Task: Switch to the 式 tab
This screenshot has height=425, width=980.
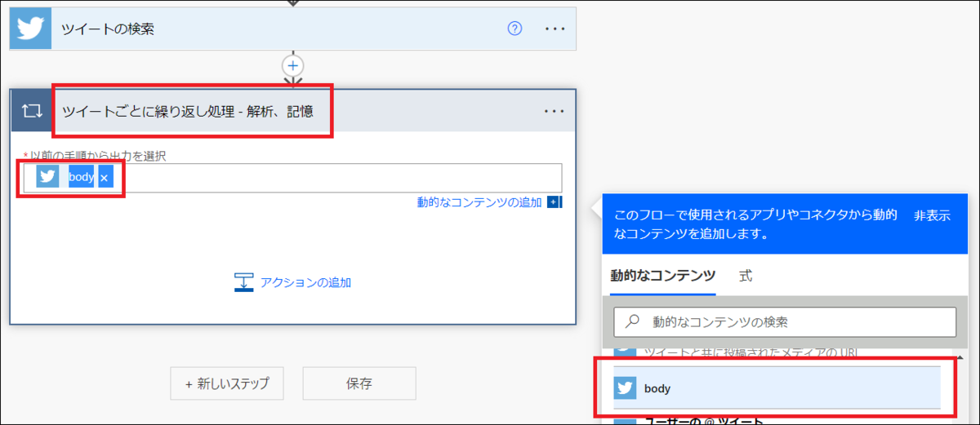Action: 746,276
